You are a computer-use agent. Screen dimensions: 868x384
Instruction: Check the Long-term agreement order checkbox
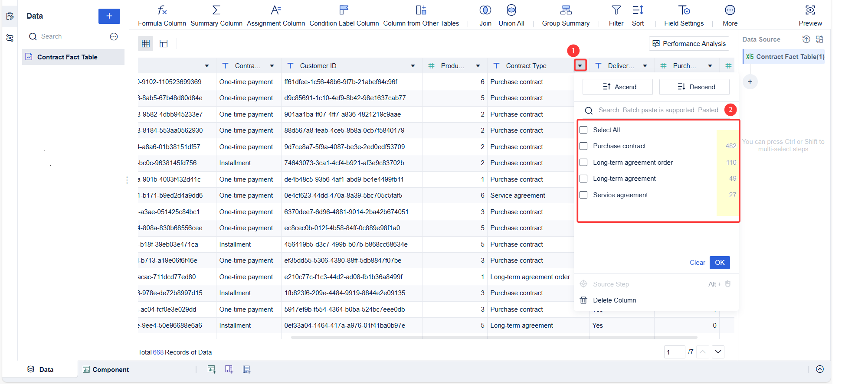click(x=584, y=163)
